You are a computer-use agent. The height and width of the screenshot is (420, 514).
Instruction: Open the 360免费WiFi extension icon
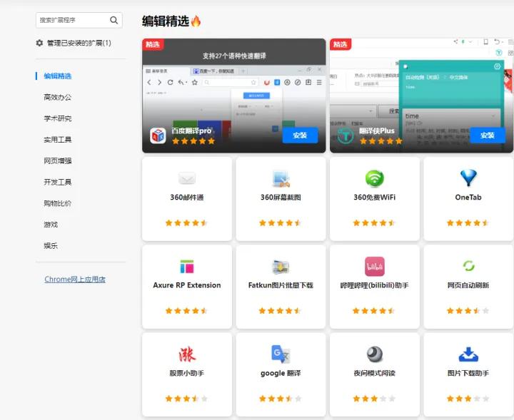pyautogui.click(x=374, y=178)
